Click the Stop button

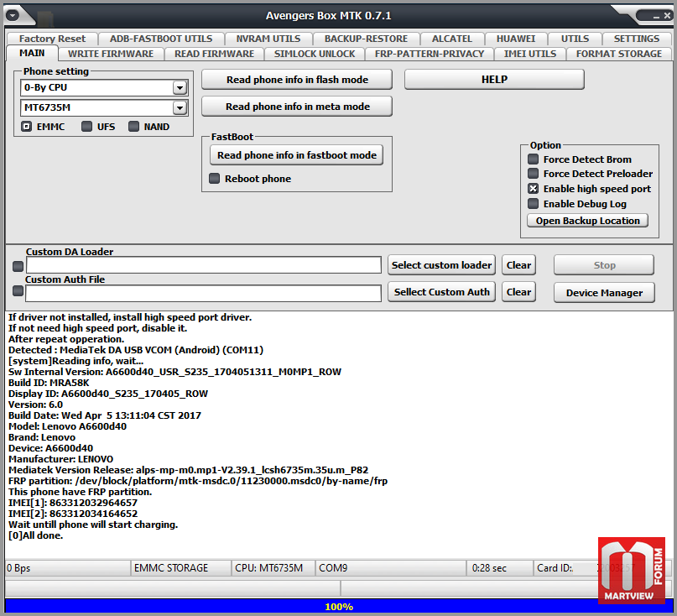[604, 265]
